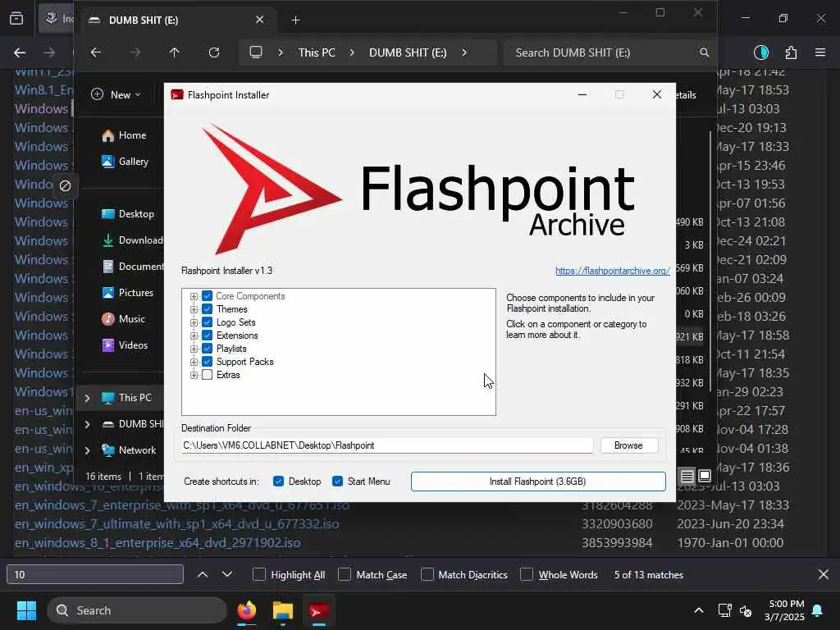The width and height of the screenshot is (840, 630).
Task: Uncheck the Themes component
Action: [x=208, y=309]
